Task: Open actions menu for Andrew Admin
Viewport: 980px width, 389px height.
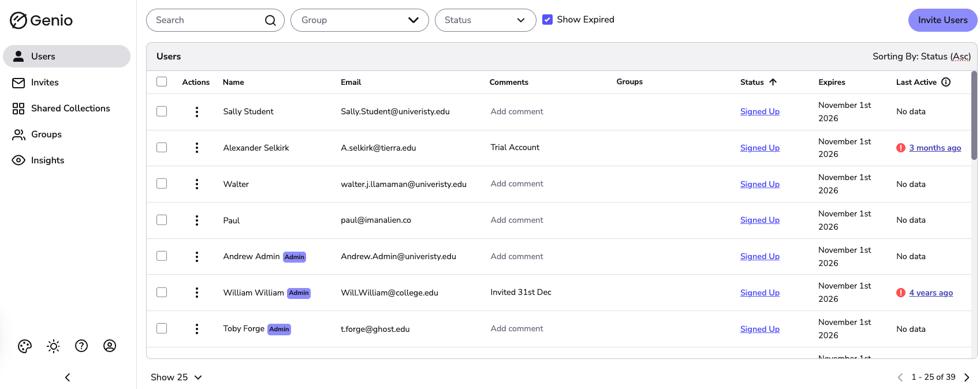Action: coord(197,257)
